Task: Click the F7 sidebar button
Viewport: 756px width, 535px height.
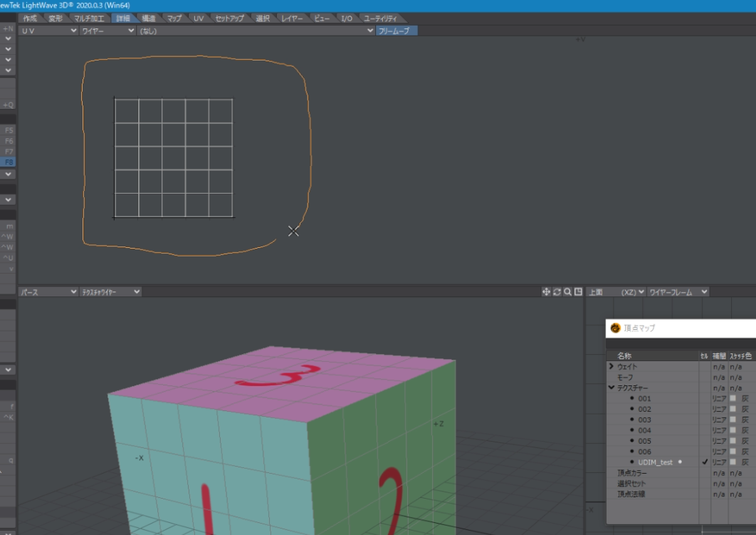Action: coord(9,152)
